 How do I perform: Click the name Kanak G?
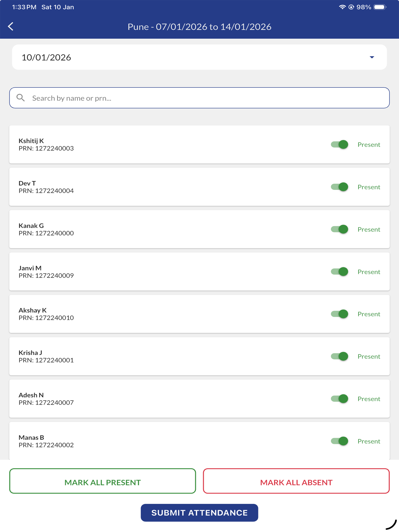[x=31, y=226]
